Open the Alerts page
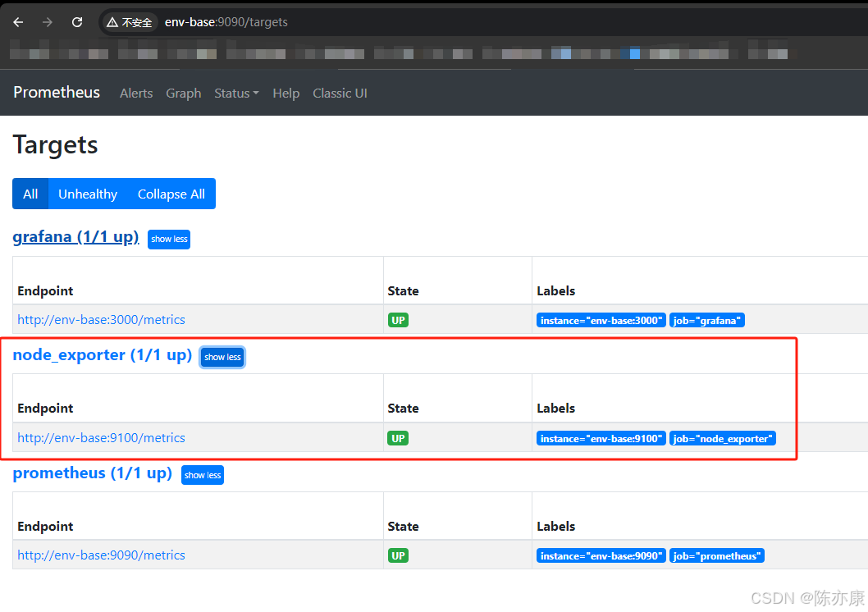This screenshot has height=612, width=868. [x=136, y=93]
